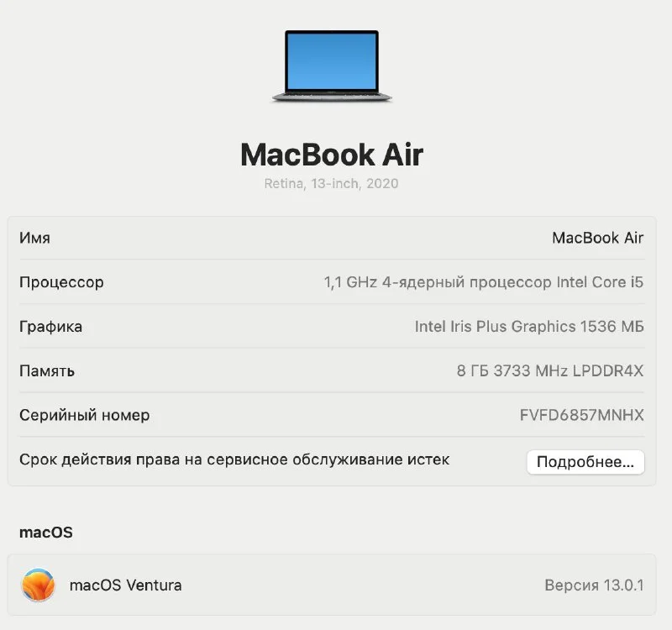The height and width of the screenshot is (630, 672).
Task: Click the 1,1 GHz Intel Core i5 text
Action: 484,282
